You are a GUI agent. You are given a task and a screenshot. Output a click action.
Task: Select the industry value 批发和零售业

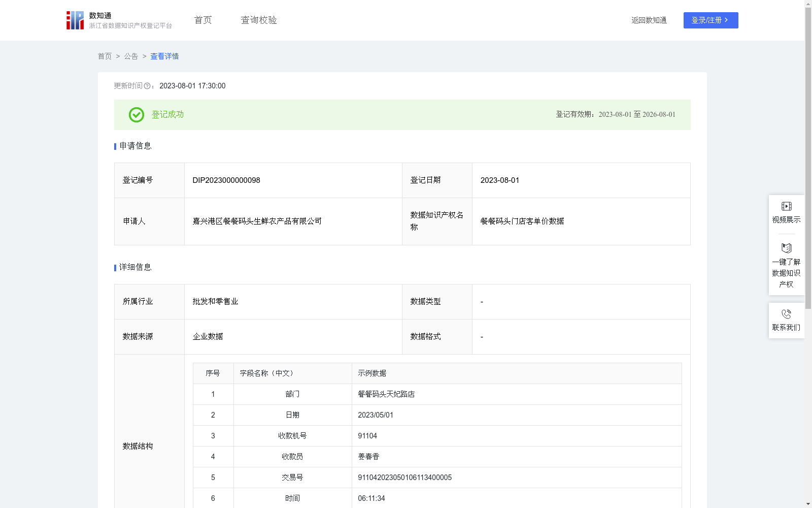point(215,302)
